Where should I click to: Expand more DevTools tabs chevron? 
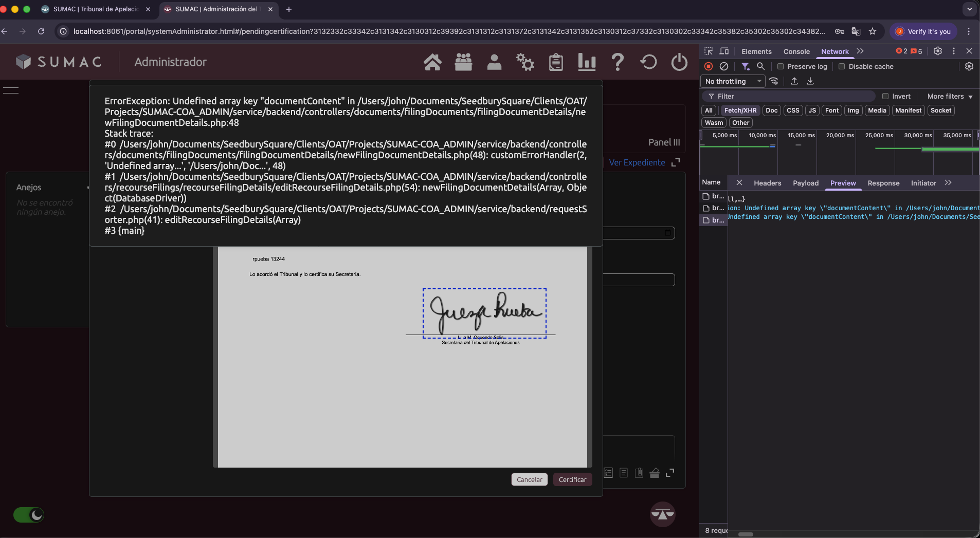pos(860,51)
